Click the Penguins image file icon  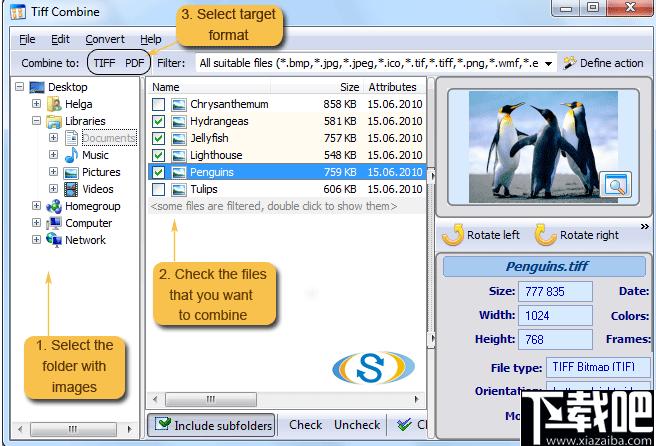click(179, 172)
